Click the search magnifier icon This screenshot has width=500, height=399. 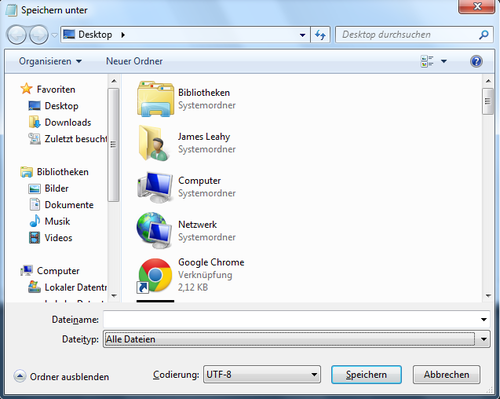(484, 35)
